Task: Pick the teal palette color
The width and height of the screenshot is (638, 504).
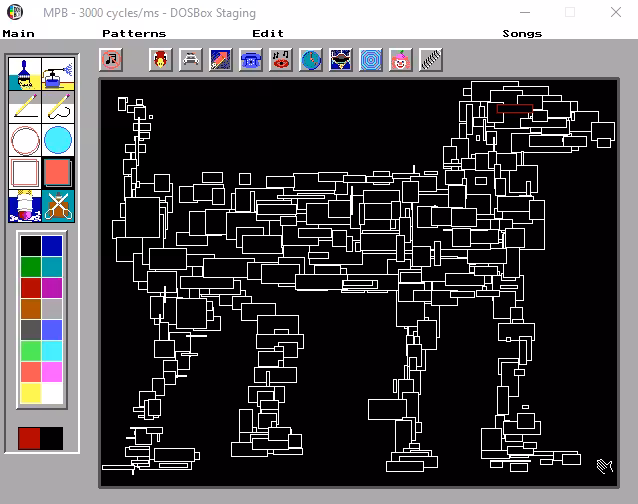Action: [x=52, y=267]
